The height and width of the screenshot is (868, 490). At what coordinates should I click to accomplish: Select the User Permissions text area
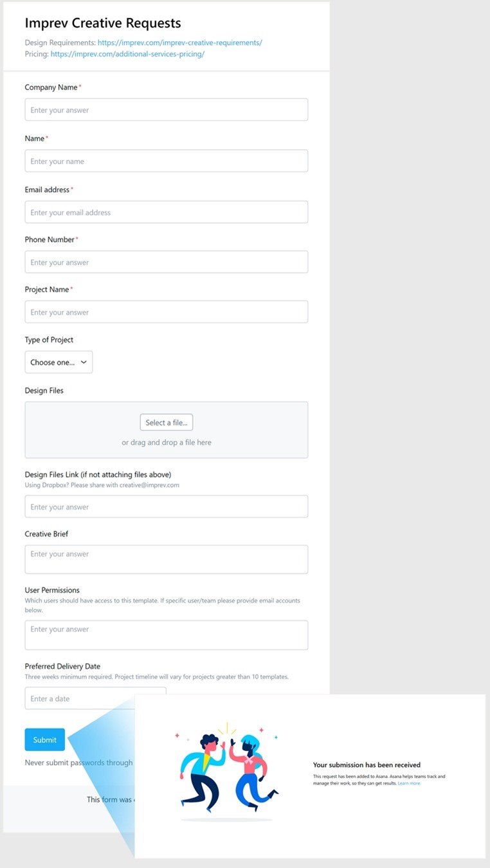point(167,635)
